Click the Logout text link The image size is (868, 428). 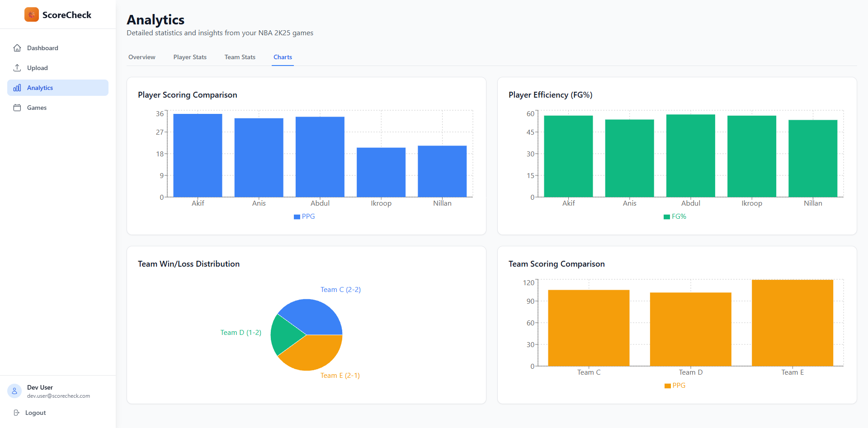36,413
